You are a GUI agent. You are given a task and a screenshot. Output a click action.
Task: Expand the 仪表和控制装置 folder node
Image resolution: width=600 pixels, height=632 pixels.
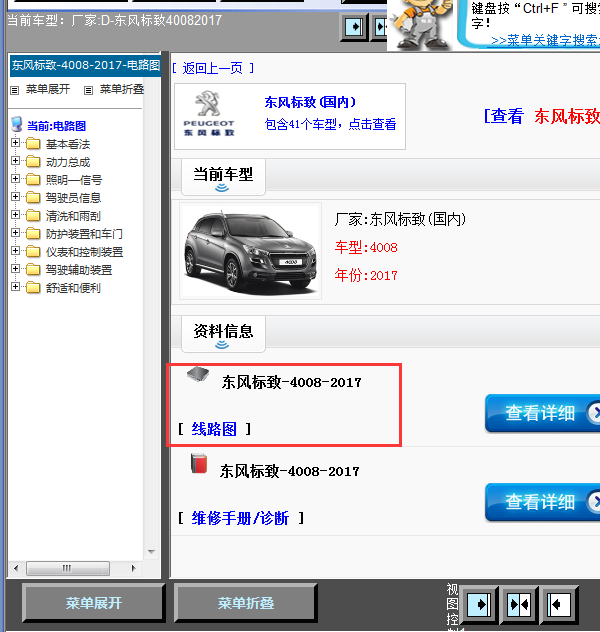[x=15, y=251]
